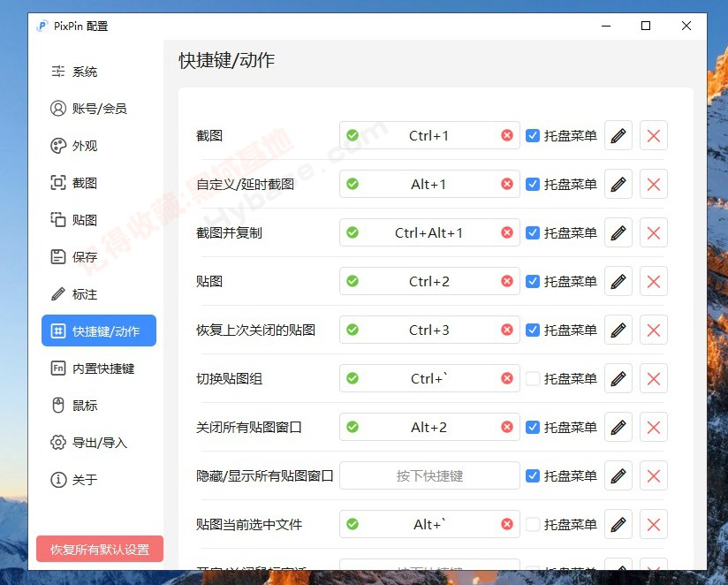Remove the Alt+2 shortcut row with red X

point(653,427)
